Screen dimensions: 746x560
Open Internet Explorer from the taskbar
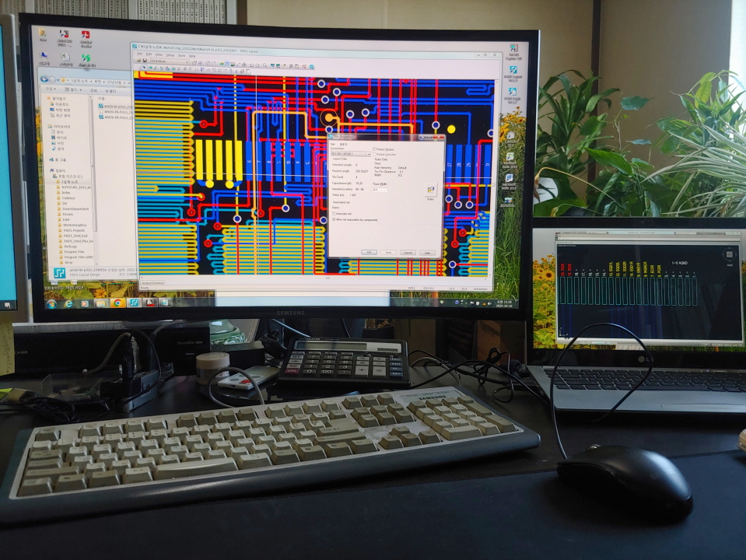click(x=68, y=303)
